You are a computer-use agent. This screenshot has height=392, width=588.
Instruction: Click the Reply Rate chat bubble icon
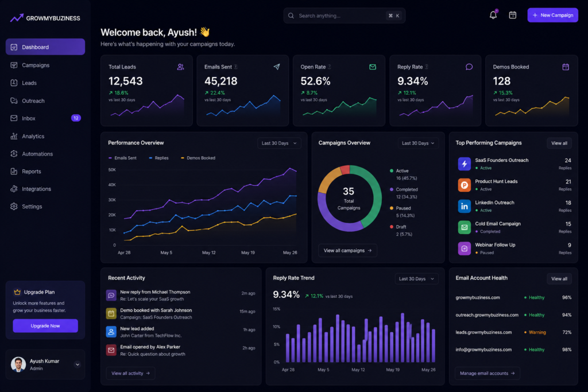469,67
